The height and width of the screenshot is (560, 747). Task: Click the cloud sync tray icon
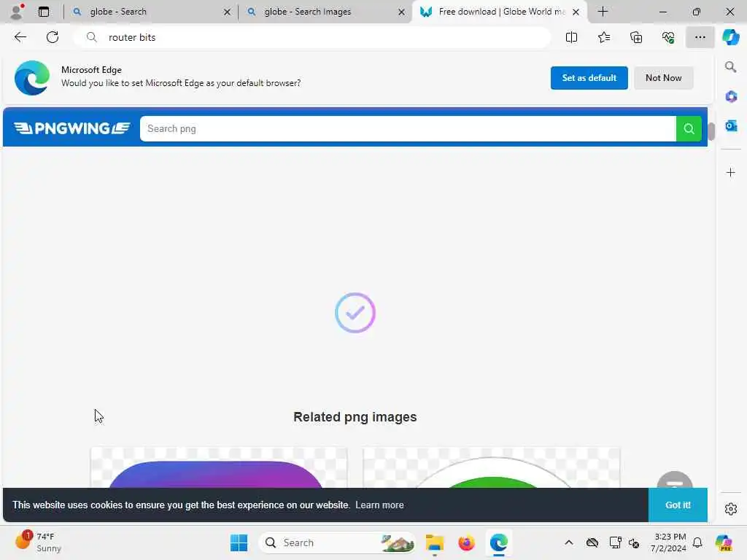pyautogui.click(x=592, y=542)
